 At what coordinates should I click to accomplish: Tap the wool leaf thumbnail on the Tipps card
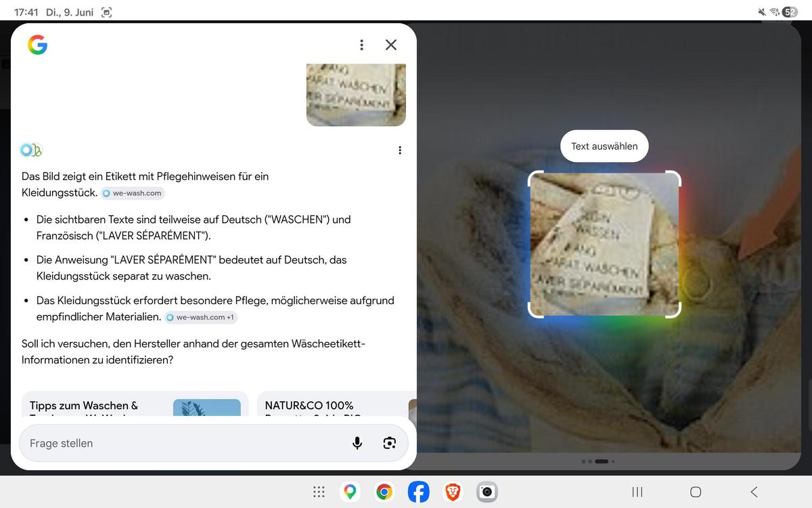click(x=207, y=407)
